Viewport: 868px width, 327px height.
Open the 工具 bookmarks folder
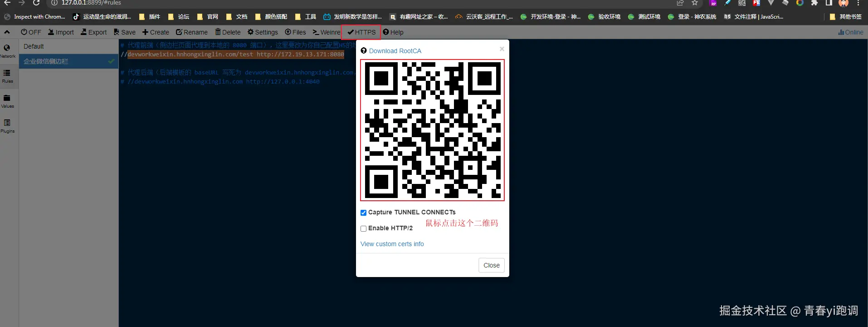(x=305, y=17)
